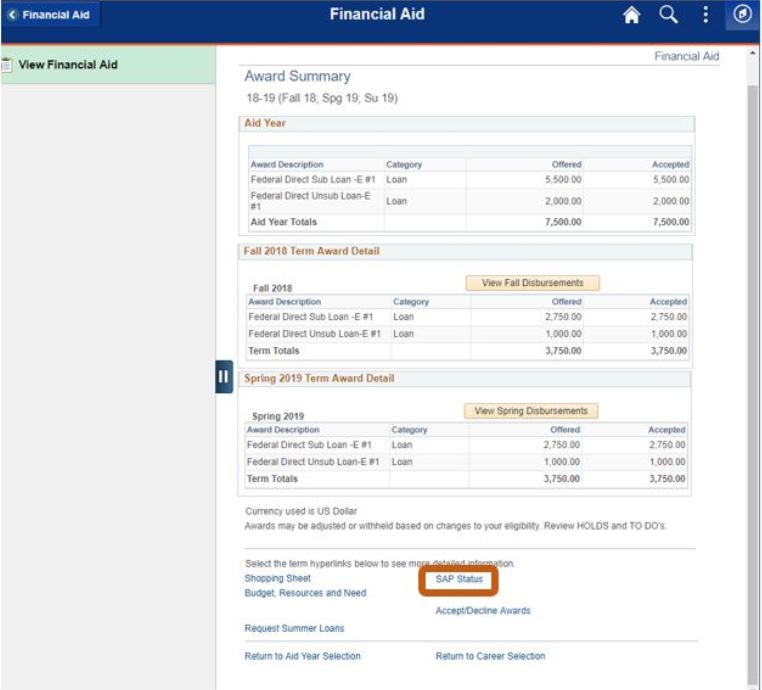Click the Fall 2018 Term Totals label
Viewport: 762px width, 690px height.
pos(274,351)
